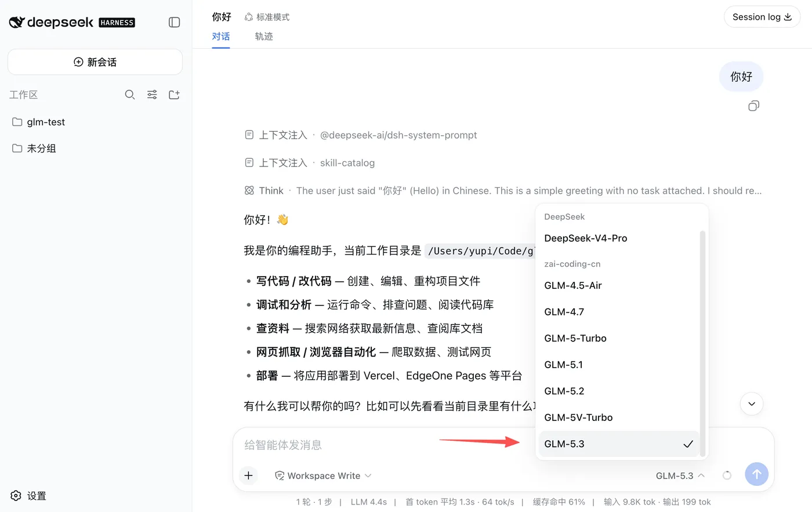
Task: Start a 新会话
Action: click(x=95, y=62)
